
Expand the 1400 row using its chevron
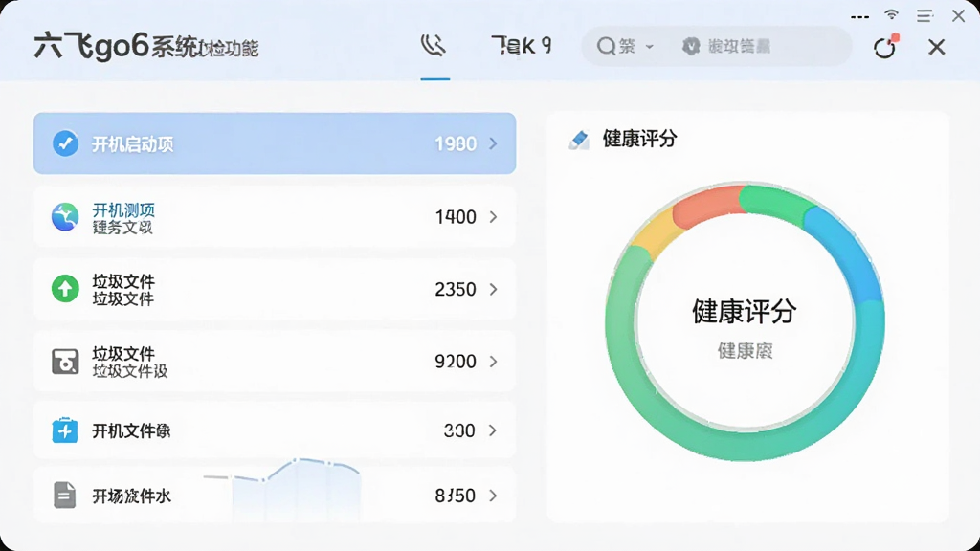click(493, 217)
